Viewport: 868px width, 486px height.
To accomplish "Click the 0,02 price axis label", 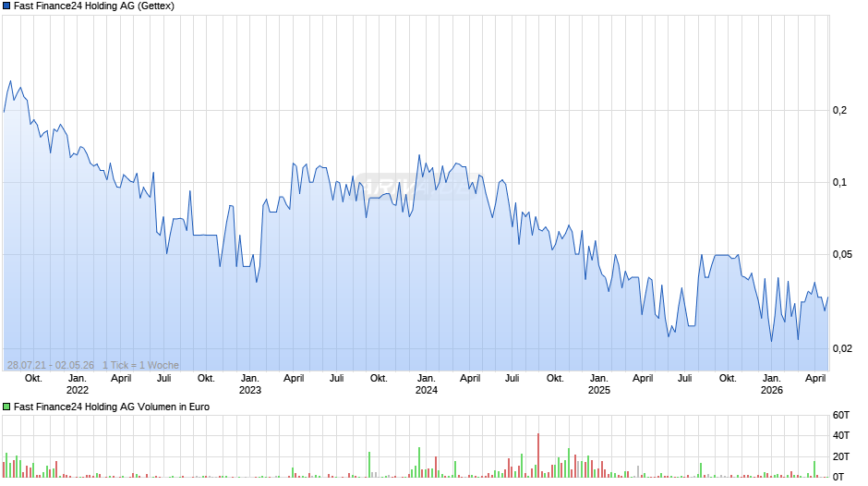I will [x=842, y=348].
